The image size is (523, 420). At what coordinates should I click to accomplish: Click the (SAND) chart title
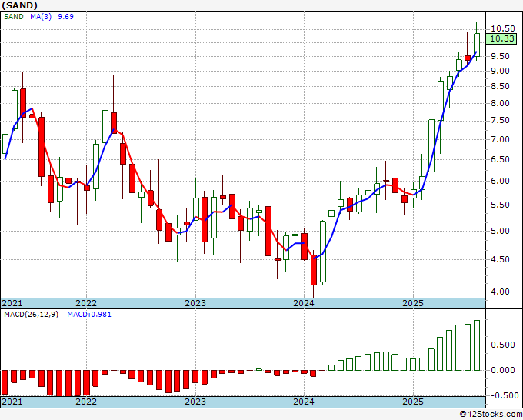click(x=20, y=5)
